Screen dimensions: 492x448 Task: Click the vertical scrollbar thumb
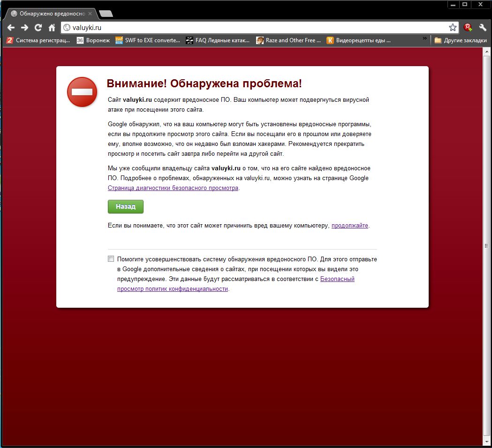pos(487,245)
